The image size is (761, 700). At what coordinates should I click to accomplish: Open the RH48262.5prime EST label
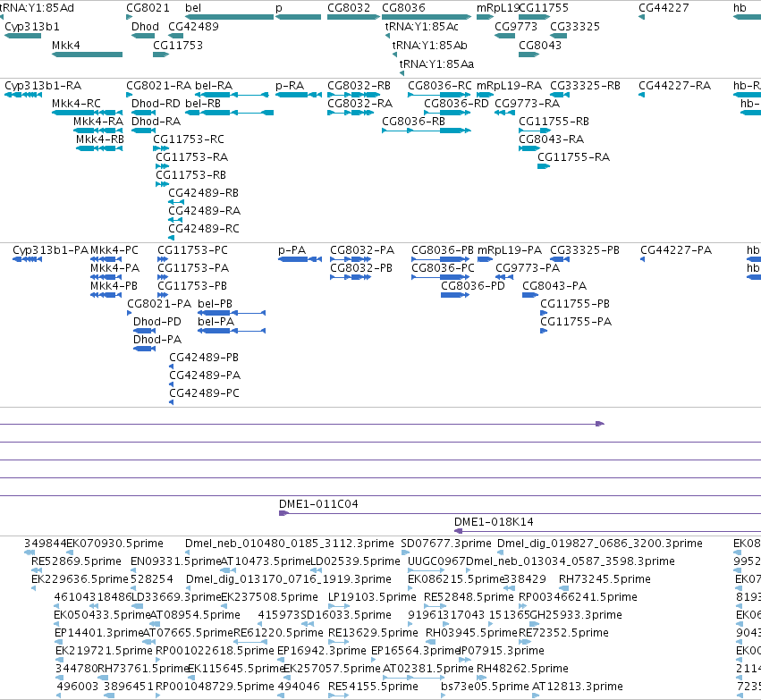[522, 669]
